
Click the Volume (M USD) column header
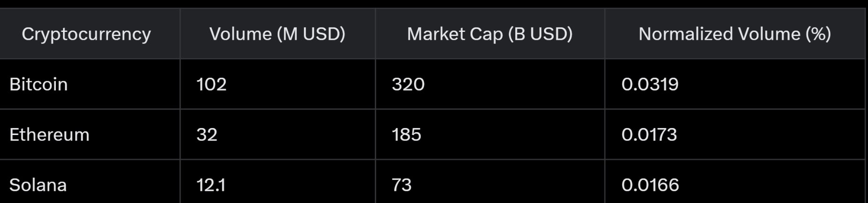point(278,34)
